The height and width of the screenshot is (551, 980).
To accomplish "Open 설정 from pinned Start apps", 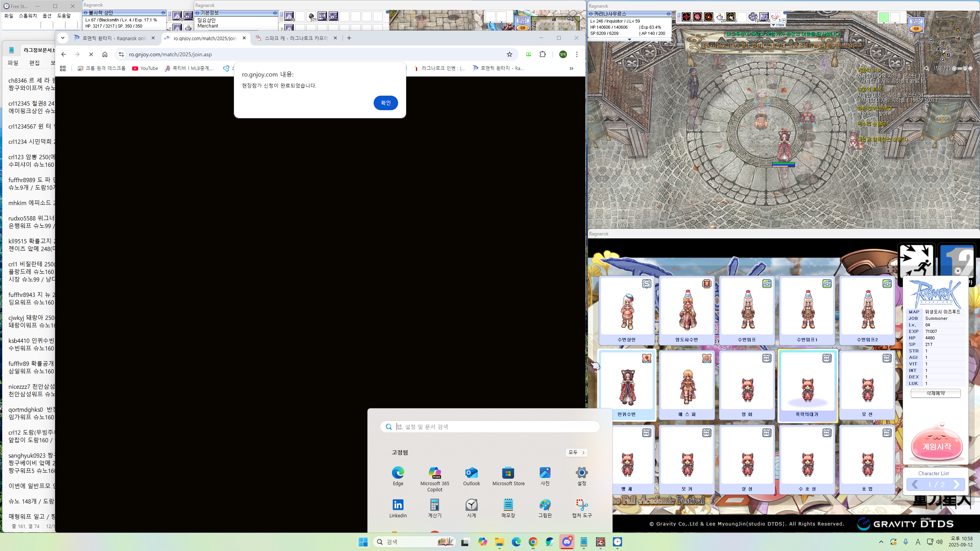I will pos(581,476).
